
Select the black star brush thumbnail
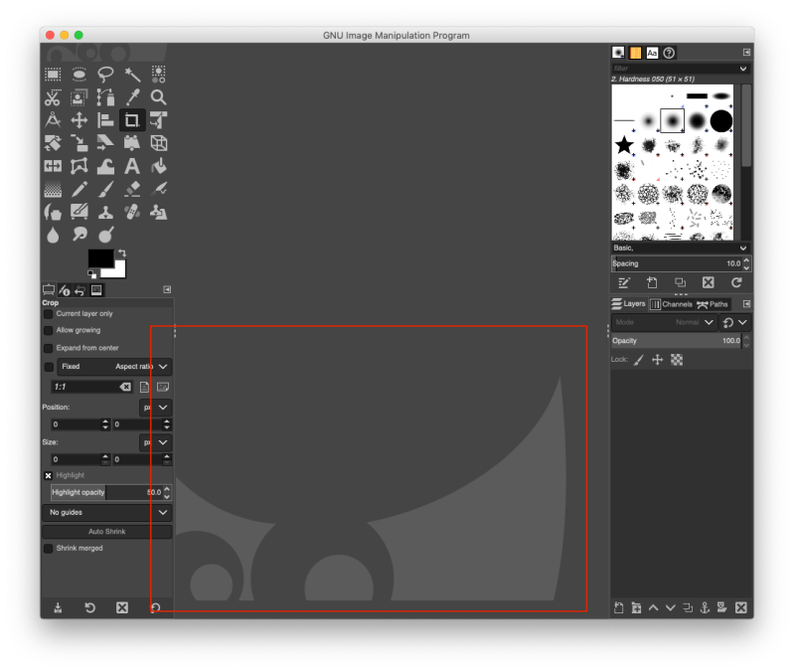tap(624, 145)
